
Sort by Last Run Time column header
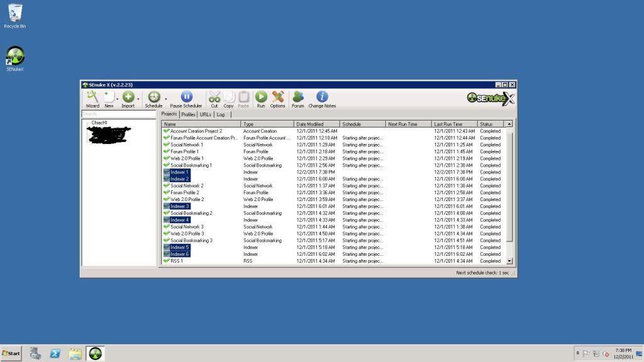[x=455, y=124]
